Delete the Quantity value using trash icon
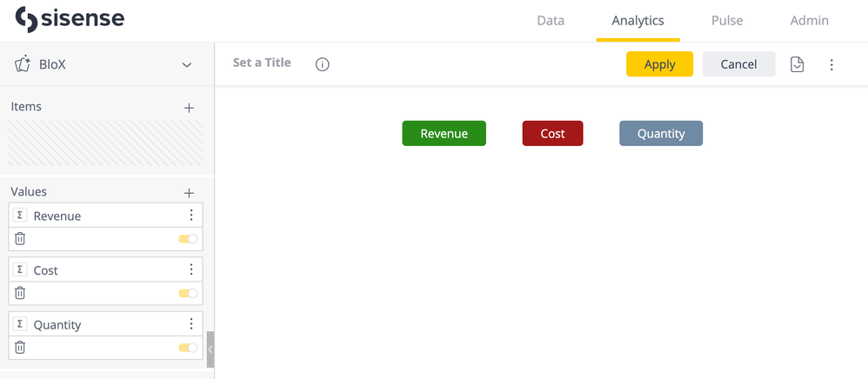 pos(20,348)
